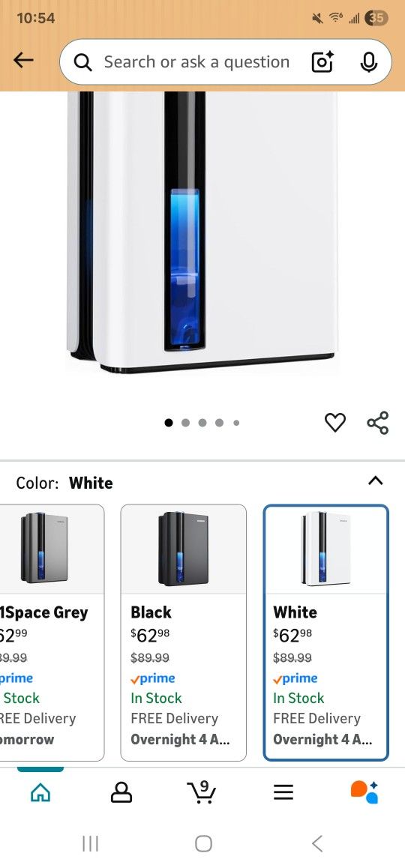
Task: Open Android recent apps button
Action: (x=90, y=844)
